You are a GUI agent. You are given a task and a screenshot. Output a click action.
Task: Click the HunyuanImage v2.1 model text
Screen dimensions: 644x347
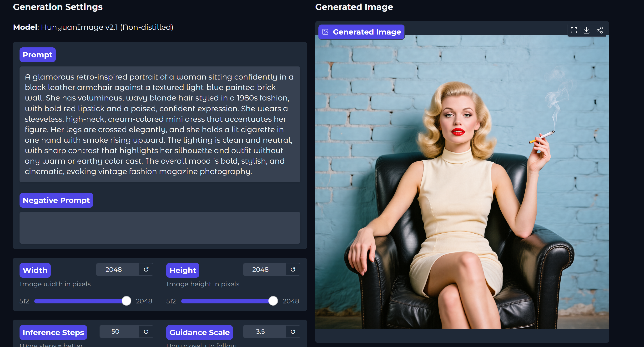point(107,27)
